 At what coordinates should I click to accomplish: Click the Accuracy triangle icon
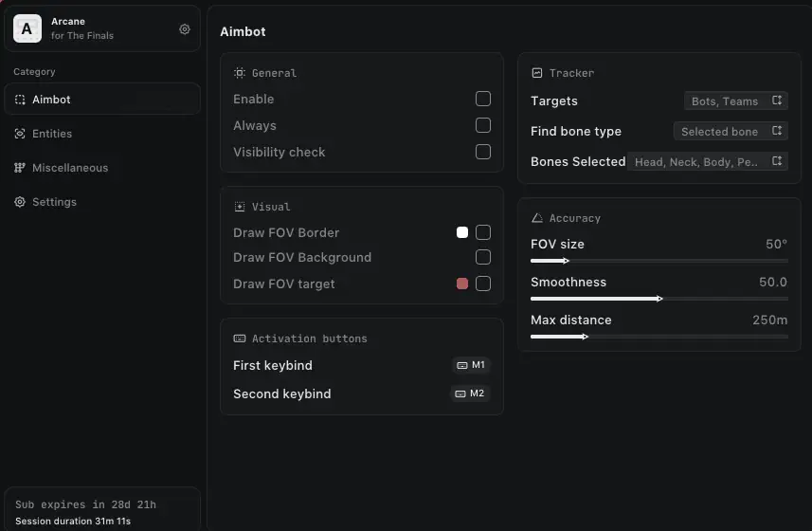click(x=537, y=218)
